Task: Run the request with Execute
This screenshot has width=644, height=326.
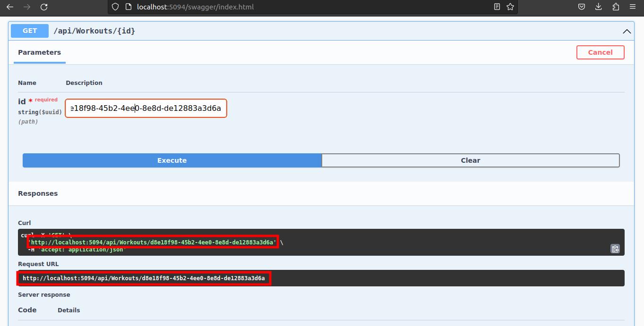Action: point(172,160)
